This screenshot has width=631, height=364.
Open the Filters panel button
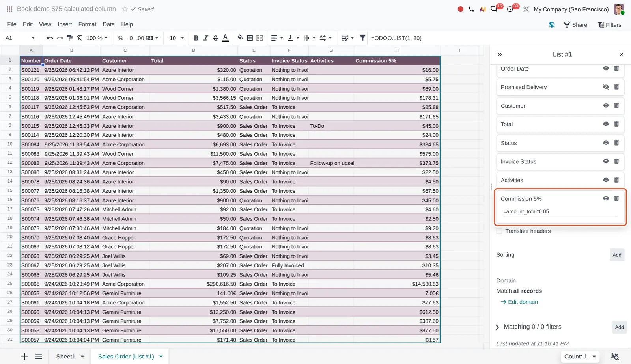609,24
